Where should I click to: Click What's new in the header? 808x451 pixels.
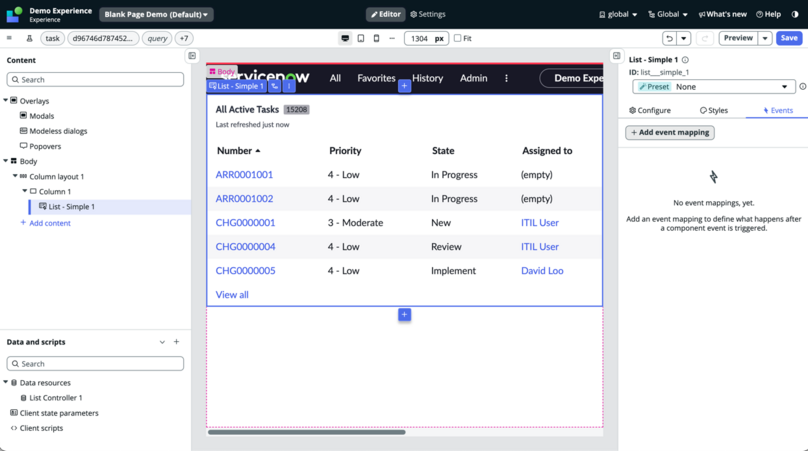pos(722,14)
